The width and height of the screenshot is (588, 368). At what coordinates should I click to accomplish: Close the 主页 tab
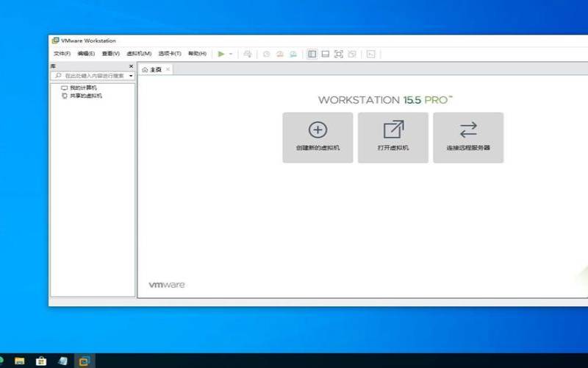[168, 69]
